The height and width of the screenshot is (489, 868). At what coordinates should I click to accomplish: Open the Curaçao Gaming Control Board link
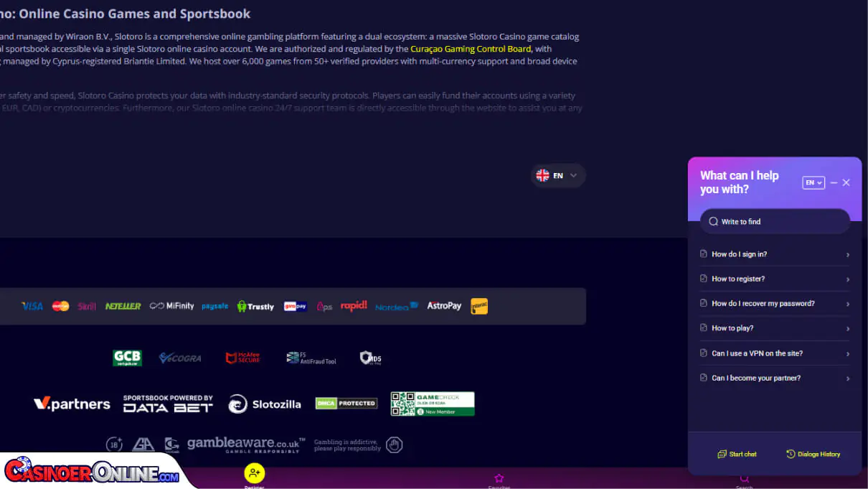471,49
